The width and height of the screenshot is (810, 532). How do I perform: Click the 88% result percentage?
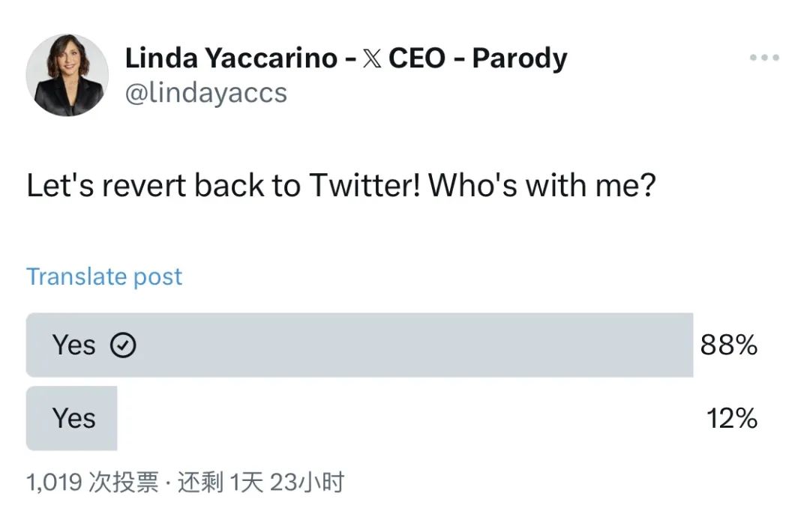(x=729, y=345)
